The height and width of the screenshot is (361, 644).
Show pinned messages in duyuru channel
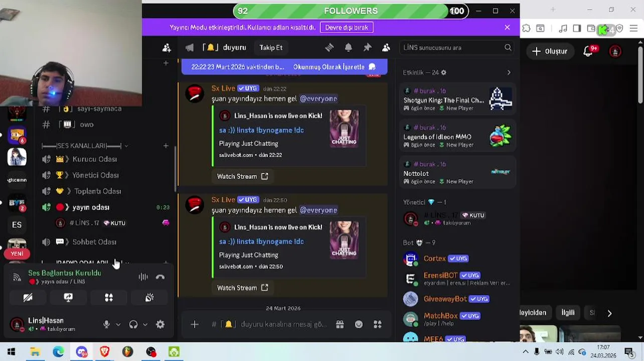[x=368, y=48]
